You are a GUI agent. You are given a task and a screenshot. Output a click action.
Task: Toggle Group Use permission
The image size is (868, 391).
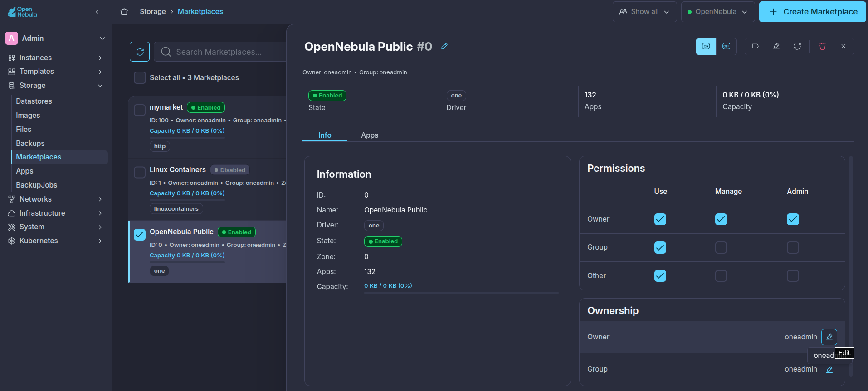coord(660,247)
